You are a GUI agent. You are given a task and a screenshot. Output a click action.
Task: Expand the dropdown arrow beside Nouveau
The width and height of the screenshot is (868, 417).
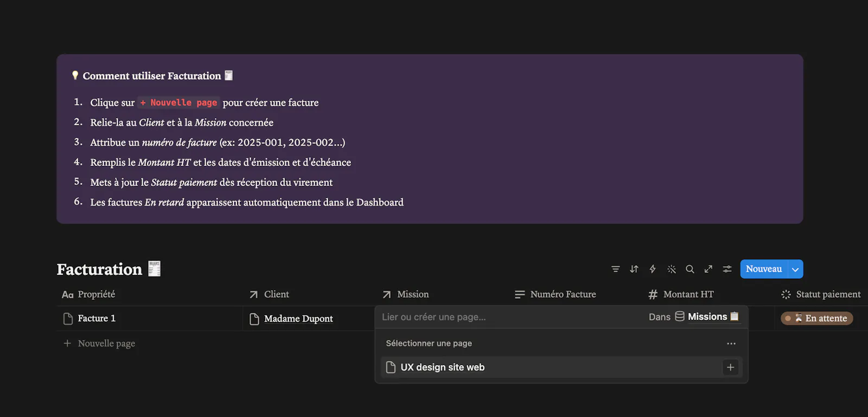tap(795, 269)
